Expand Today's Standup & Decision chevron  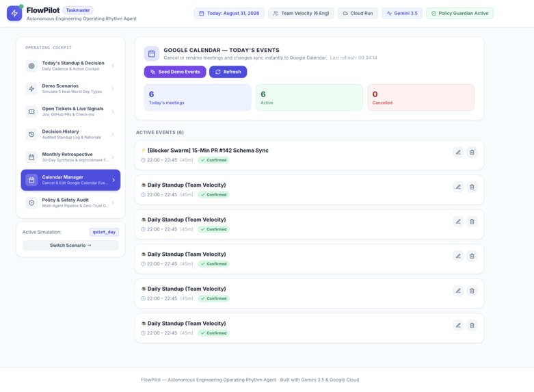pos(113,66)
